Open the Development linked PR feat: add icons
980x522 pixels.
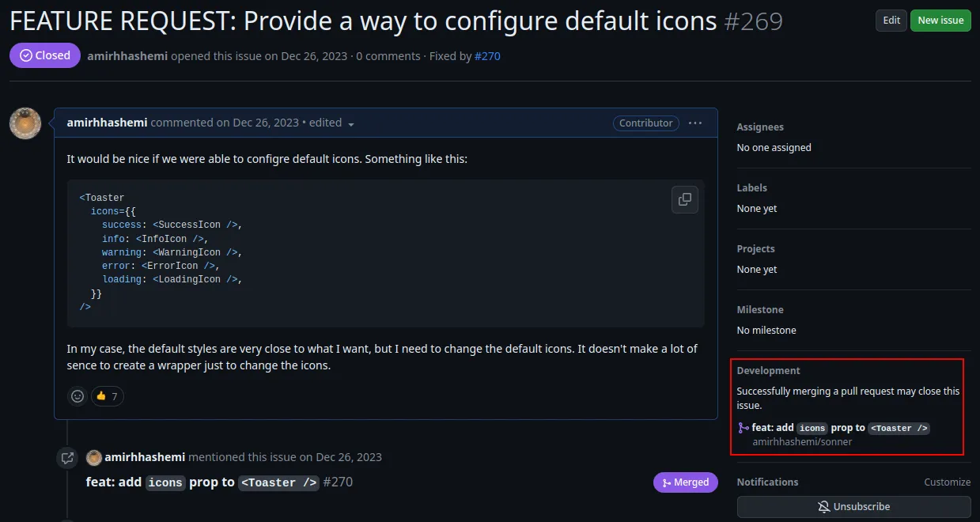tap(840, 428)
